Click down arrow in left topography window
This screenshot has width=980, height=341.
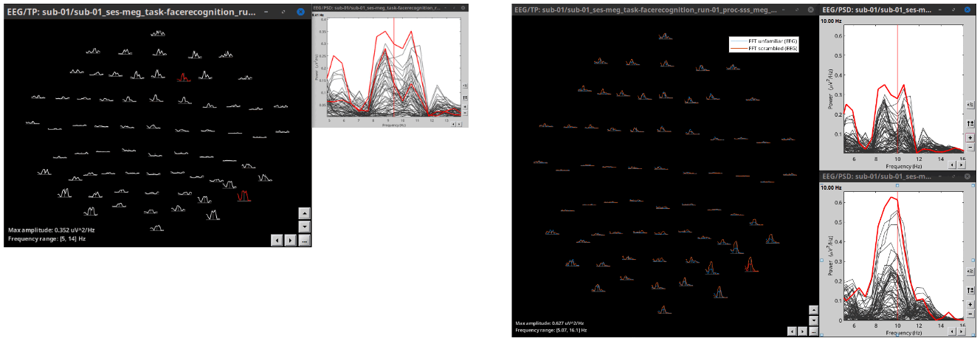[x=304, y=226]
